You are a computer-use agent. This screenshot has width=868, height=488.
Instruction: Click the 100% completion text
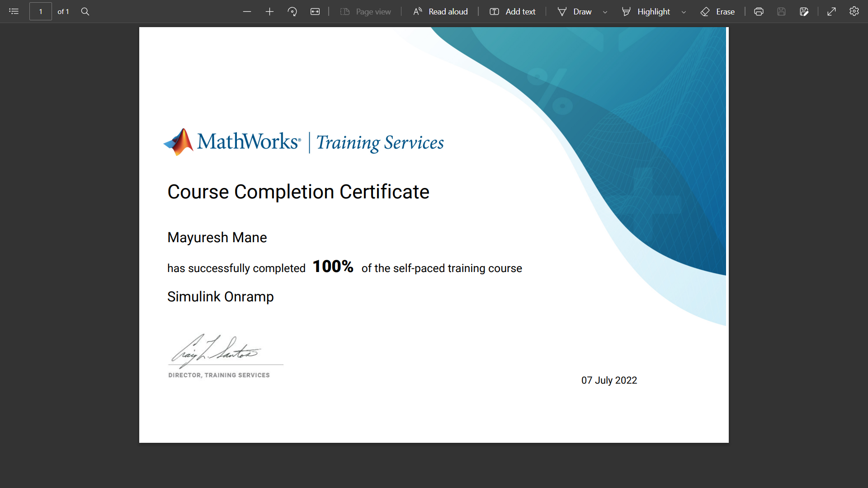333,266
